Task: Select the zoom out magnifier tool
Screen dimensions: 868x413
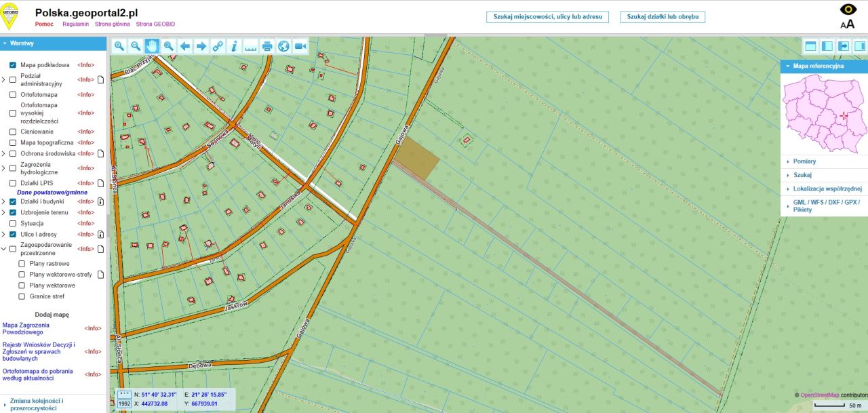Action: [136, 46]
